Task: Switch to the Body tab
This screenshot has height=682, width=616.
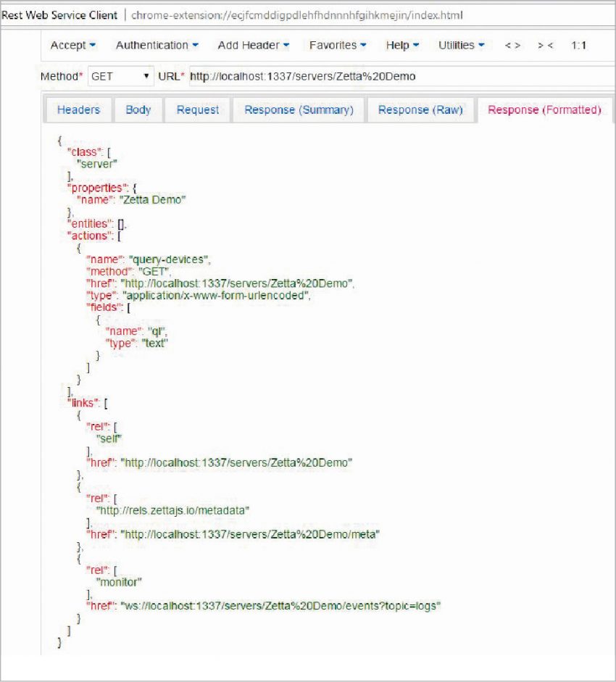Action: click(138, 109)
